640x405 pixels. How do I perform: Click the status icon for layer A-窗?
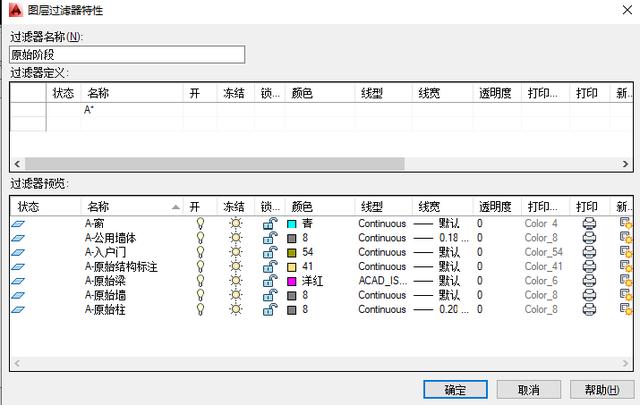[18, 224]
